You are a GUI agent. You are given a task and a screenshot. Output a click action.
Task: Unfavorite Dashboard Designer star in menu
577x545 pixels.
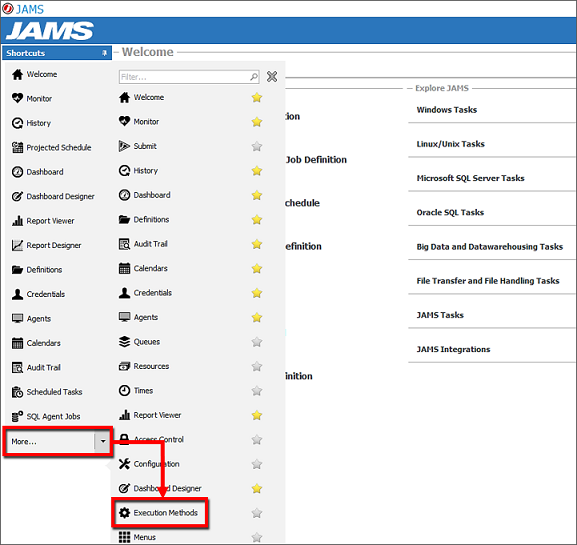(257, 489)
